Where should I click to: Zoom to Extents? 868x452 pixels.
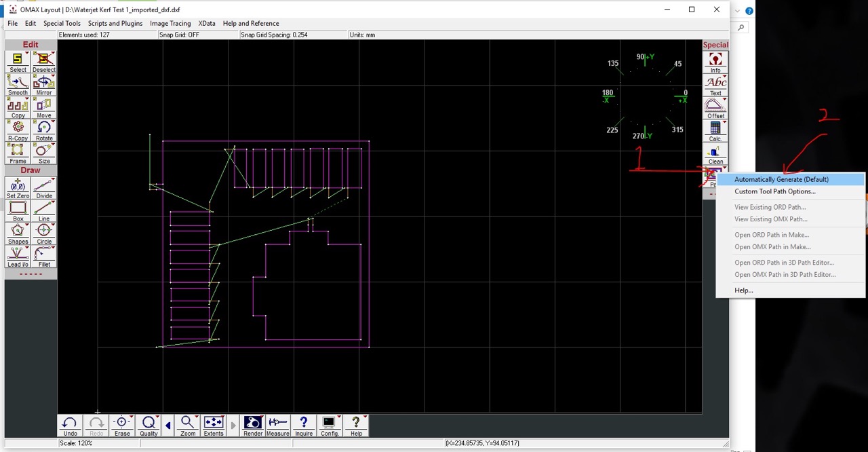click(x=214, y=426)
